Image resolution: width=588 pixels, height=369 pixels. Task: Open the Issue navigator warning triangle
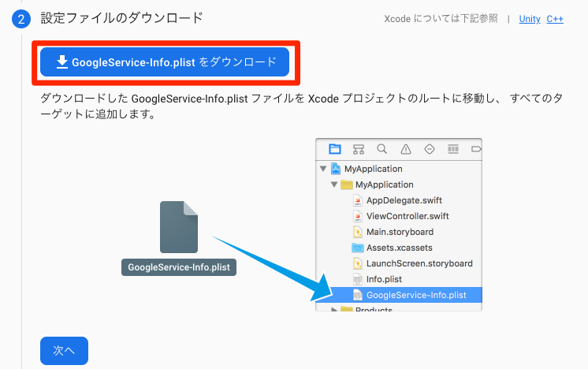tap(405, 149)
